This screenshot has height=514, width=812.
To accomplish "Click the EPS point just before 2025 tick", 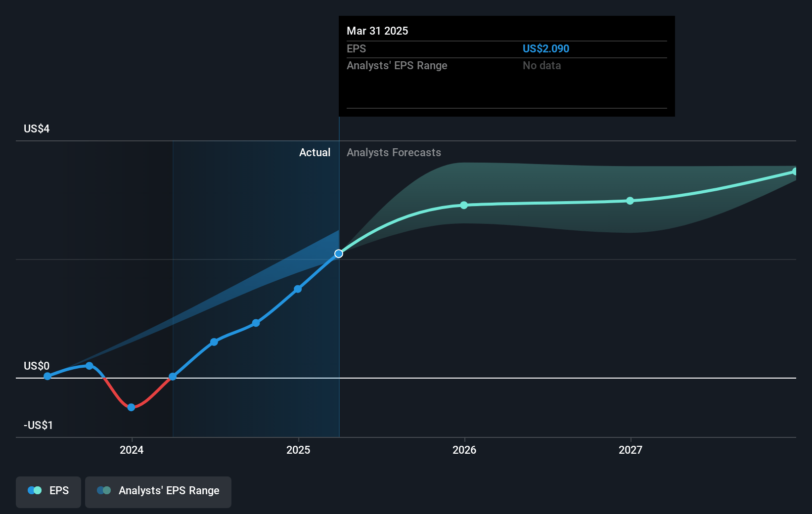I will point(298,289).
